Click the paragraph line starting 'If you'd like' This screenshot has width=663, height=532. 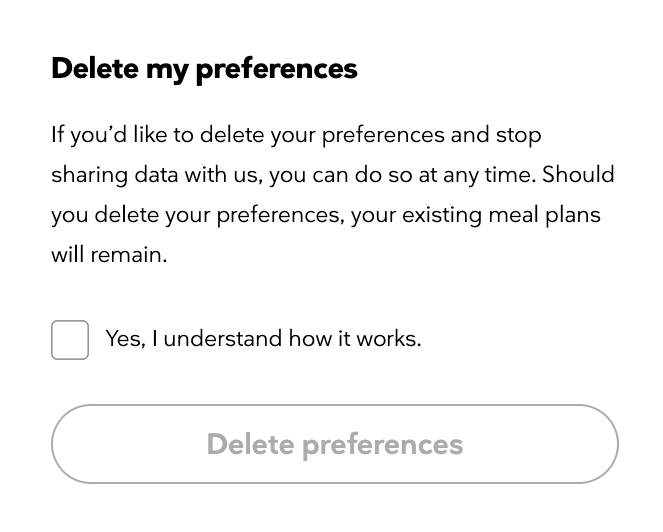(296, 135)
